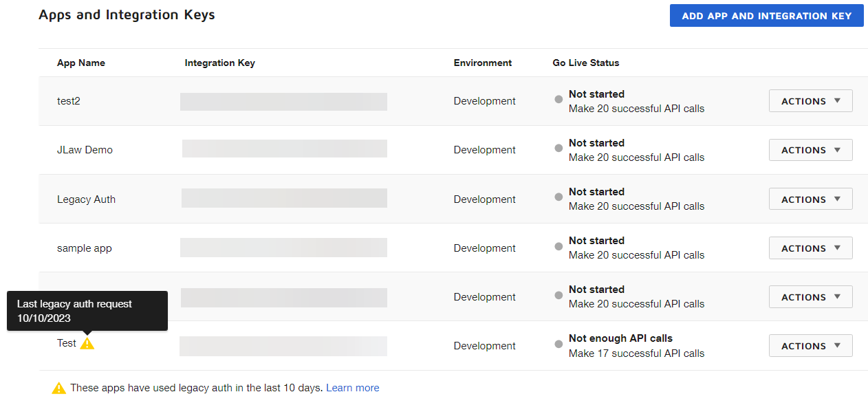Click the grey status dot for JLaw Demo
This screenshot has height=403, width=868.
558,148
